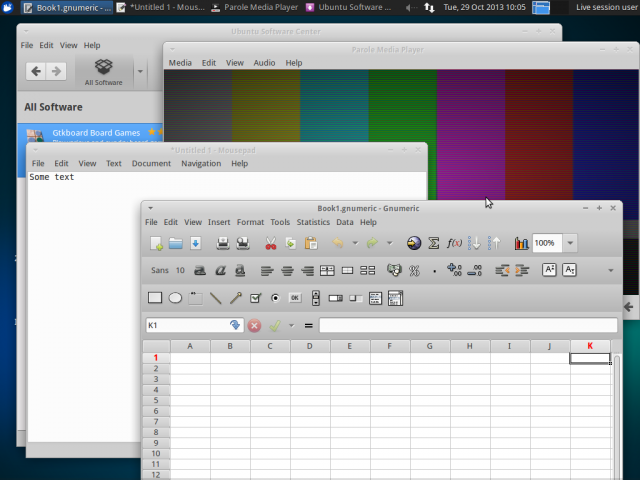640x480 pixels.
Task: Click the Cut scissors icon in Gnumeric
Action: coord(270,243)
